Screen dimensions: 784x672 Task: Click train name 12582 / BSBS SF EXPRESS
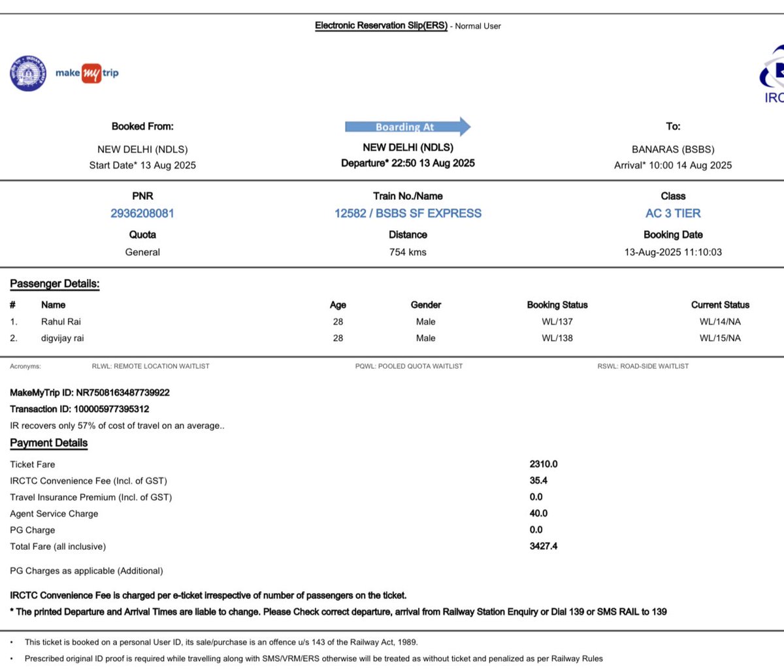click(408, 214)
